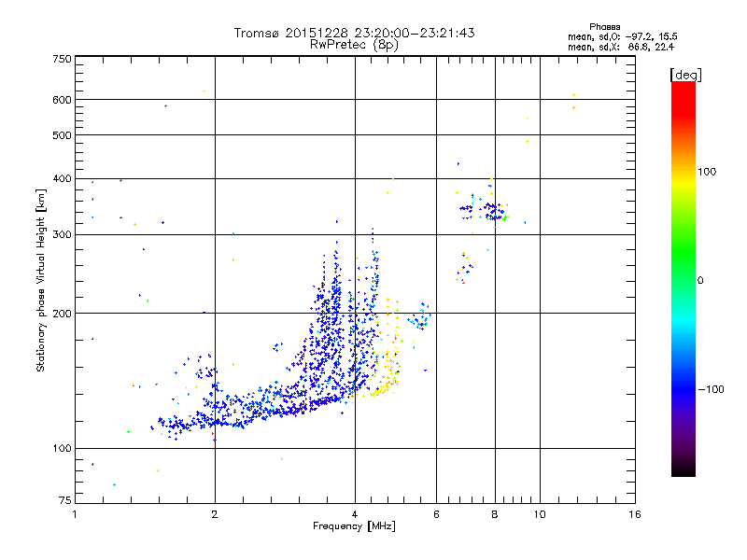Click the 'Phases' label at top right
Viewport: 747px width, 560px height.
[604, 27]
